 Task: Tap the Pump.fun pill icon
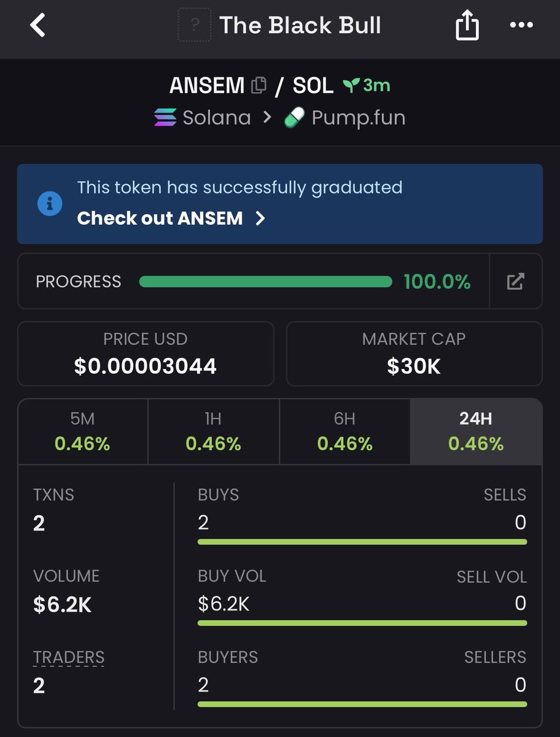click(295, 117)
